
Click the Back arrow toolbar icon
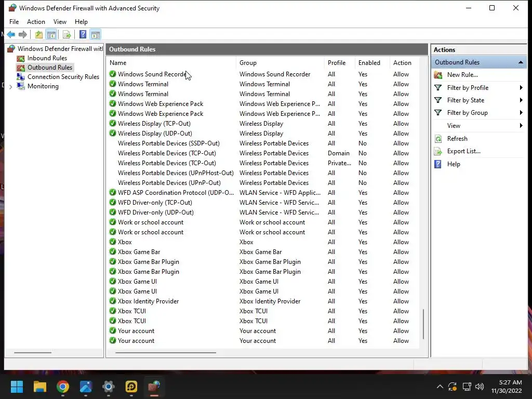(11, 34)
